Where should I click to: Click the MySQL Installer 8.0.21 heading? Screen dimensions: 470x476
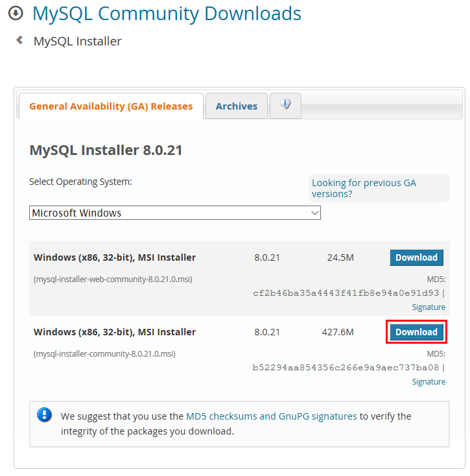click(x=106, y=150)
